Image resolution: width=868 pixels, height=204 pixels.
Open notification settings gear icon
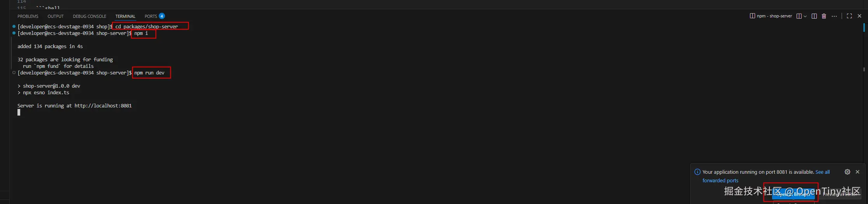click(x=847, y=172)
